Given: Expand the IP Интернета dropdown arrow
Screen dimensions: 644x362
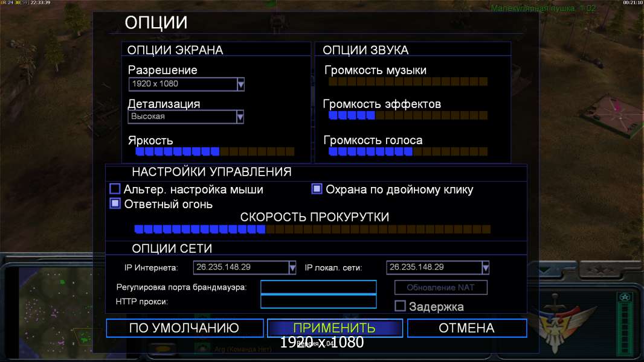Looking at the screenshot, I should tap(292, 268).
